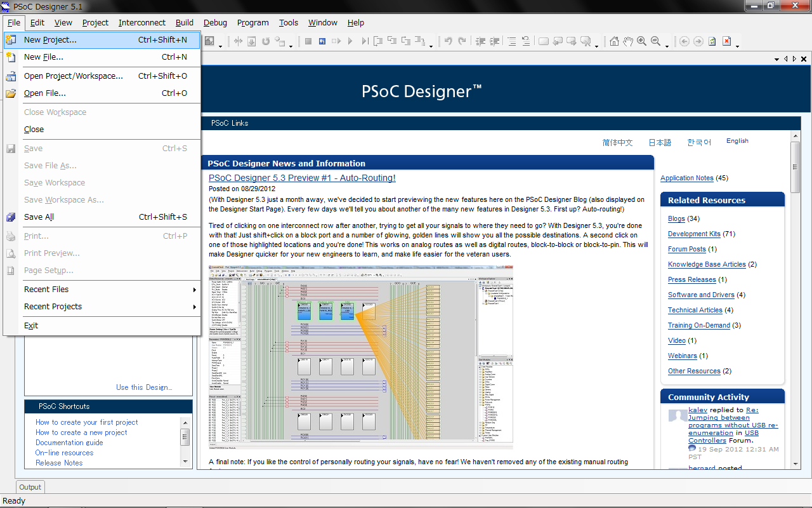The height and width of the screenshot is (508, 812).
Task: Click the debug Stop square icon
Action: pos(308,41)
